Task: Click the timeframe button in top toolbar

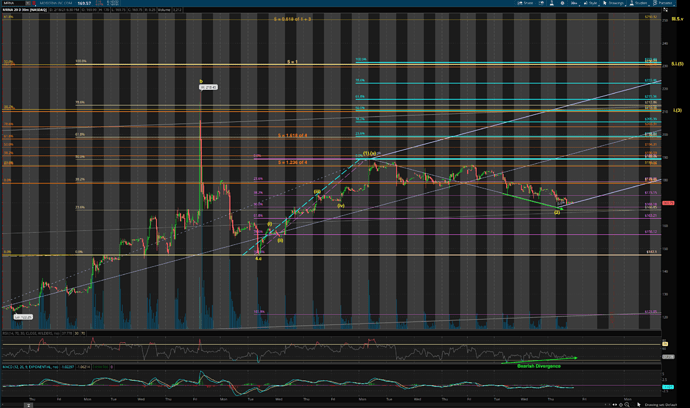Action: pyautogui.click(x=574, y=3)
